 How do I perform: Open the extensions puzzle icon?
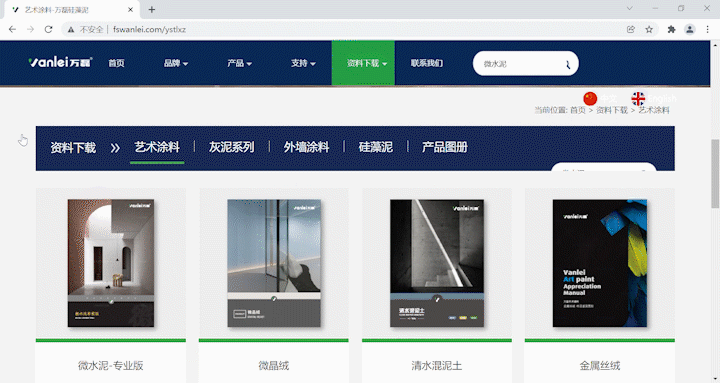671,29
